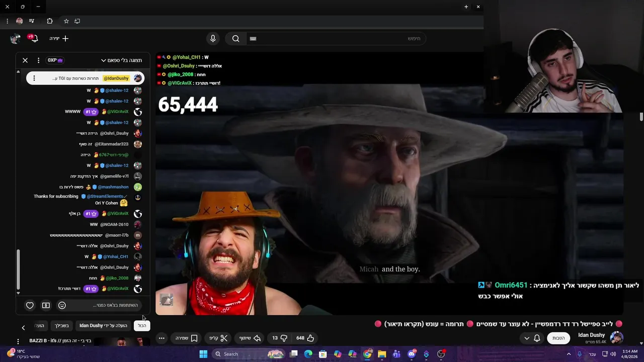Focus the YouTube search field
The height and width of the screenshot is (362, 644).
[336, 38]
